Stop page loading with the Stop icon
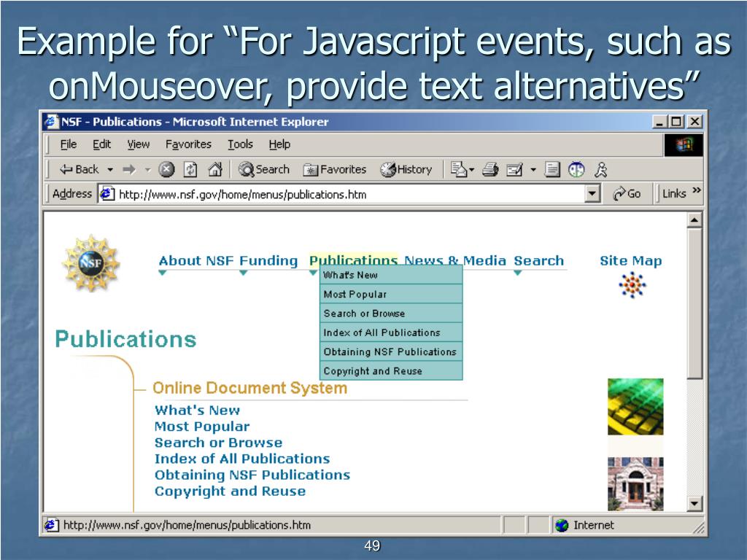747x560 pixels. click(166, 169)
